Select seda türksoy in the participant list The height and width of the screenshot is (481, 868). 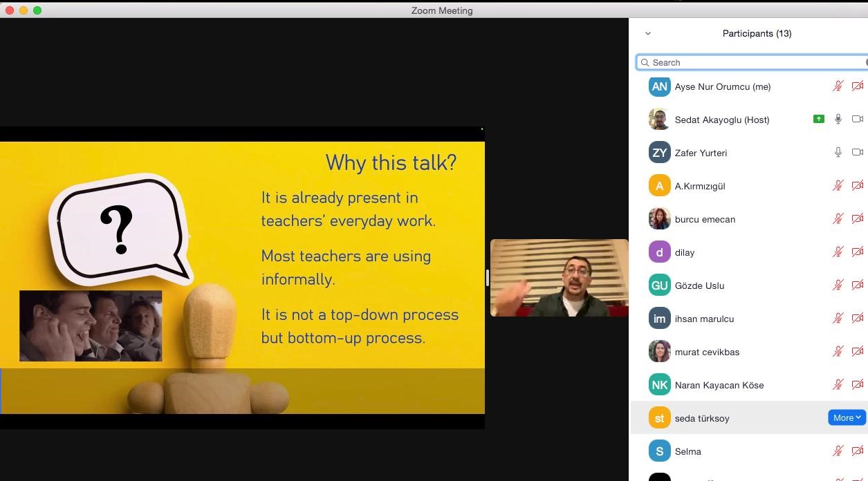pyautogui.click(x=702, y=418)
